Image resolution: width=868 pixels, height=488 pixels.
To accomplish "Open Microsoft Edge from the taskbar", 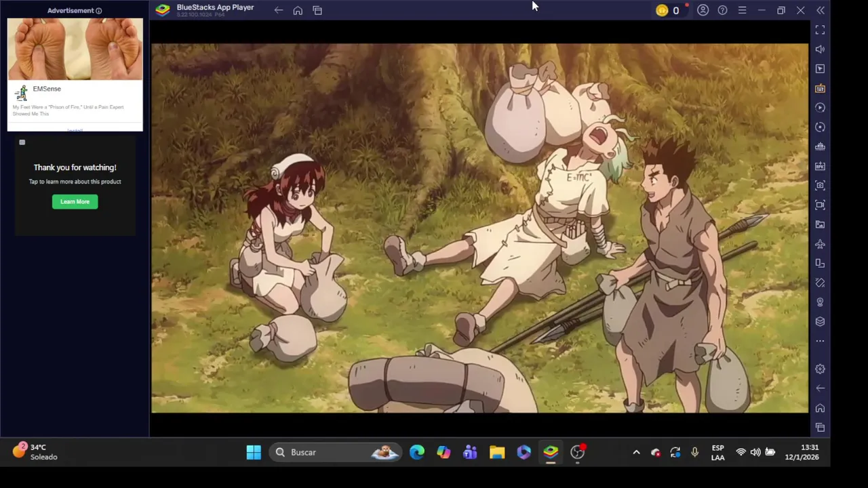I will (x=416, y=452).
